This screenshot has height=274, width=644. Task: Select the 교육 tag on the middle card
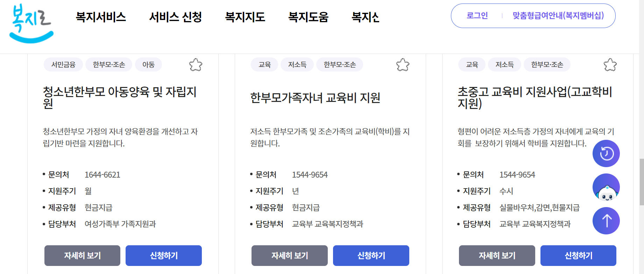point(264,64)
